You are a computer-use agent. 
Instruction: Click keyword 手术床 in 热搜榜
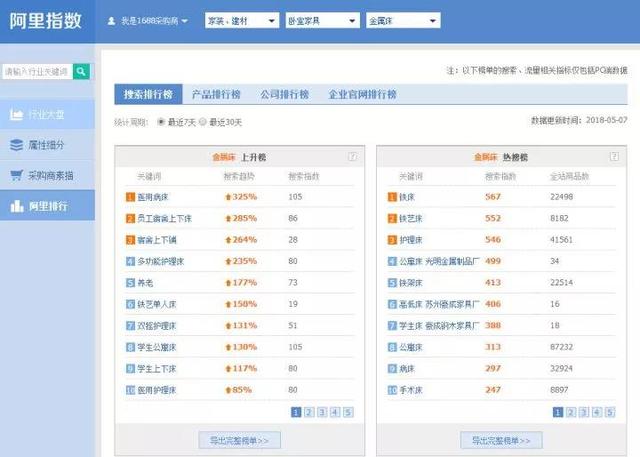tap(411, 390)
